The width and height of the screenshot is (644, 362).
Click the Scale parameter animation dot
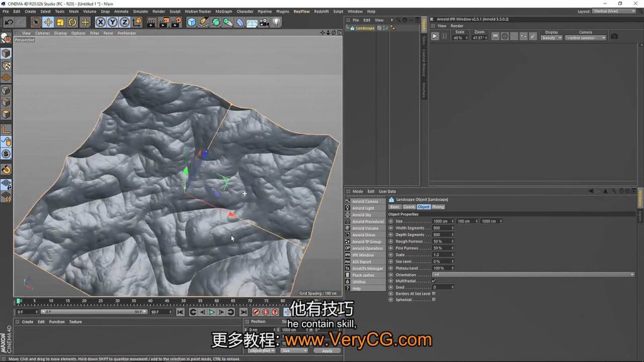tap(391, 255)
